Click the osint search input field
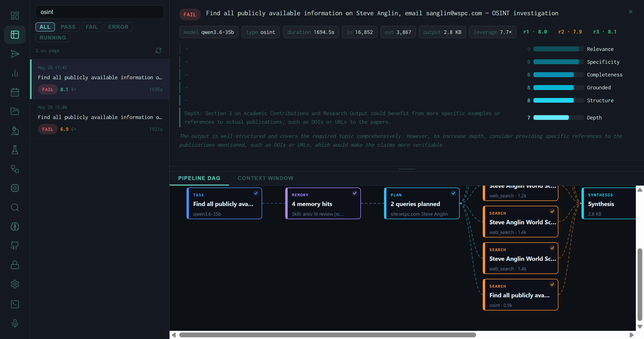Viewport: 644px width, 339px height. 100,12
